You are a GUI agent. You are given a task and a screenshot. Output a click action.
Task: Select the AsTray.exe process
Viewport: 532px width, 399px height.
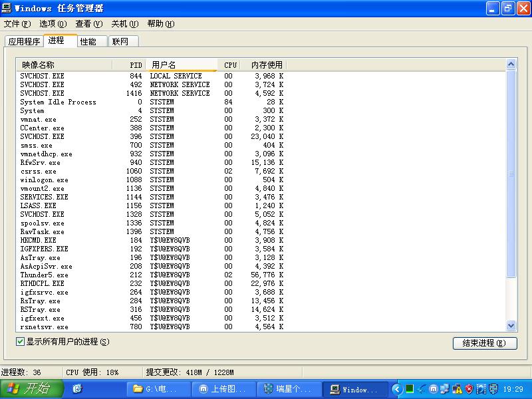pyautogui.click(x=152, y=257)
